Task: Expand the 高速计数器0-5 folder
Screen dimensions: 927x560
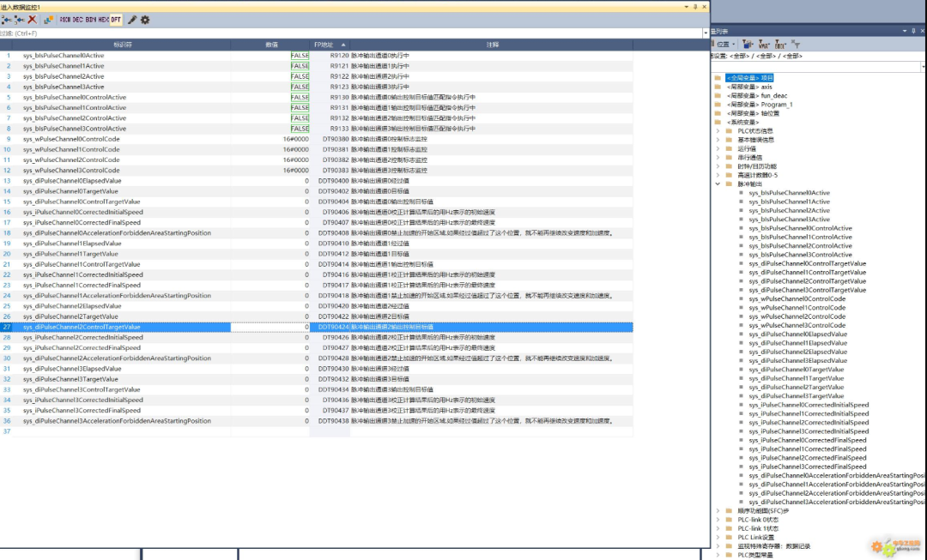Action: click(x=718, y=175)
